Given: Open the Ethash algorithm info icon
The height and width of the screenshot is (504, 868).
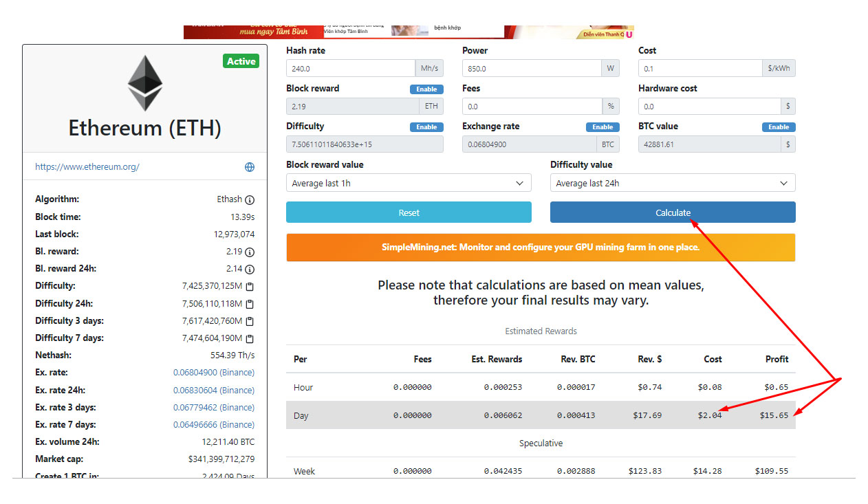Looking at the screenshot, I should (250, 200).
